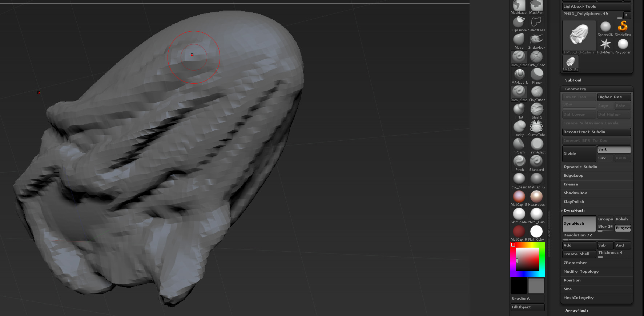Expand the EdgeLoop section
This screenshot has height=316, width=644.
pyautogui.click(x=573, y=176)
